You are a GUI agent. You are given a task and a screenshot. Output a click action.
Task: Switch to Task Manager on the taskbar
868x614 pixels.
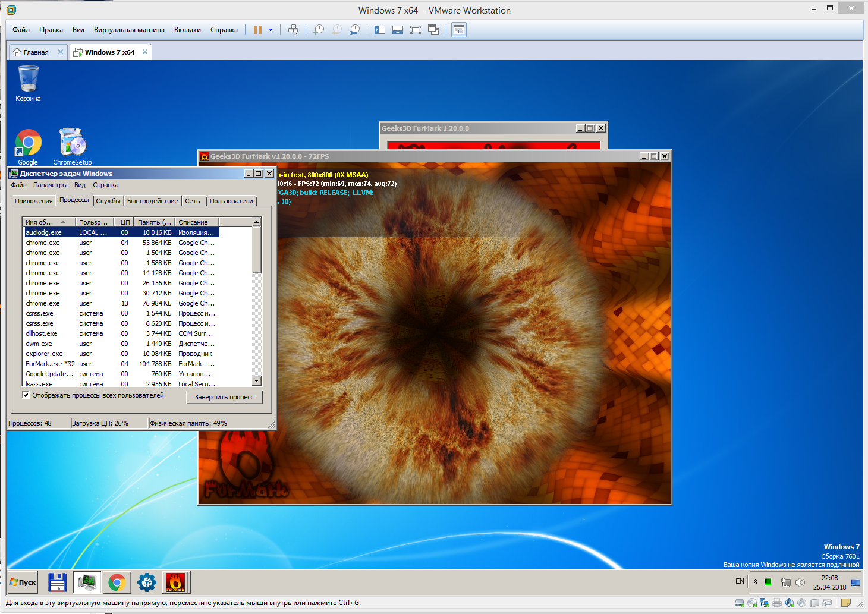tap(87, 582)
